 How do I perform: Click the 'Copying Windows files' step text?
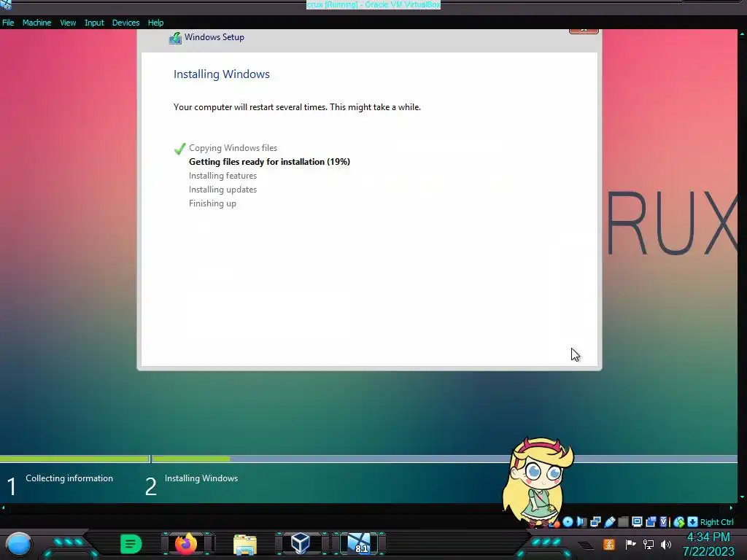click(233, 148)
